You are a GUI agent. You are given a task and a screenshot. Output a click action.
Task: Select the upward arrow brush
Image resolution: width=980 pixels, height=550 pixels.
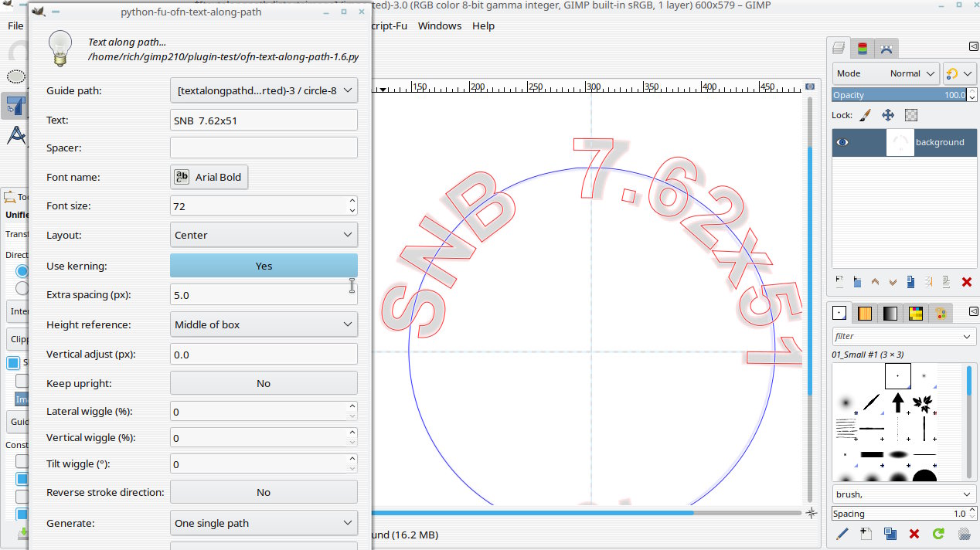[898, 402]
